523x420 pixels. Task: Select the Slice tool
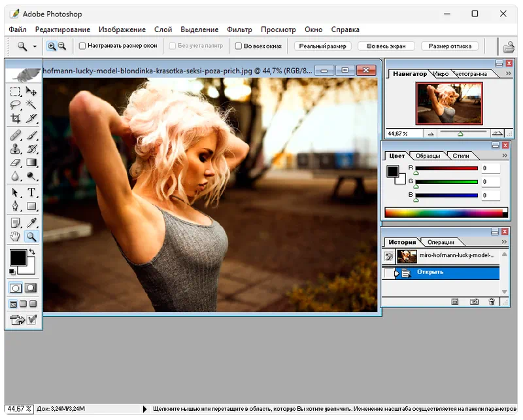point(31,118)
